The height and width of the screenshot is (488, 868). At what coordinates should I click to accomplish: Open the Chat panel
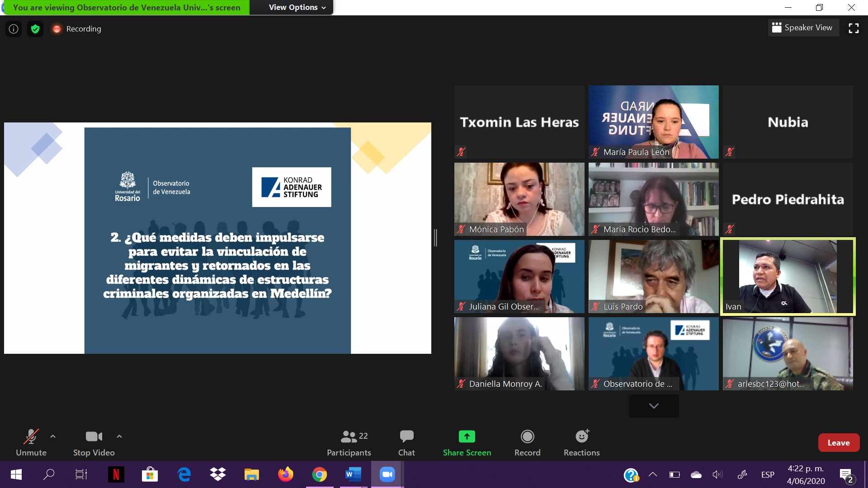406,443
